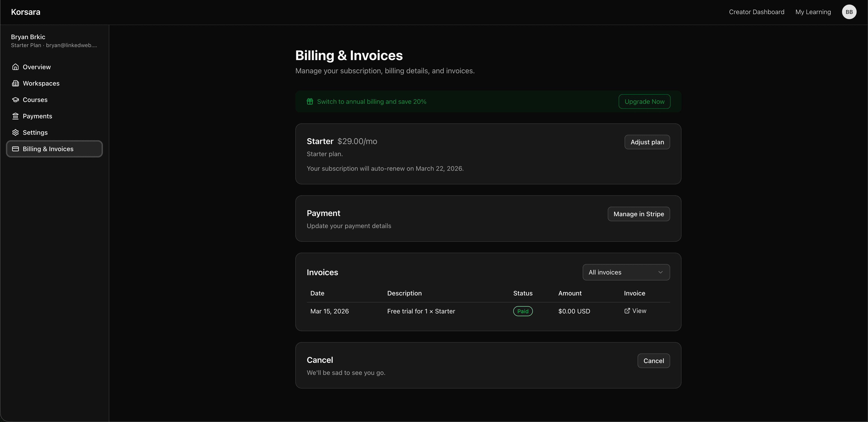The width and height of the screenshot is (868, 422).
Task: Select the Overview home icon in sidebar
Action: point(15,67)
